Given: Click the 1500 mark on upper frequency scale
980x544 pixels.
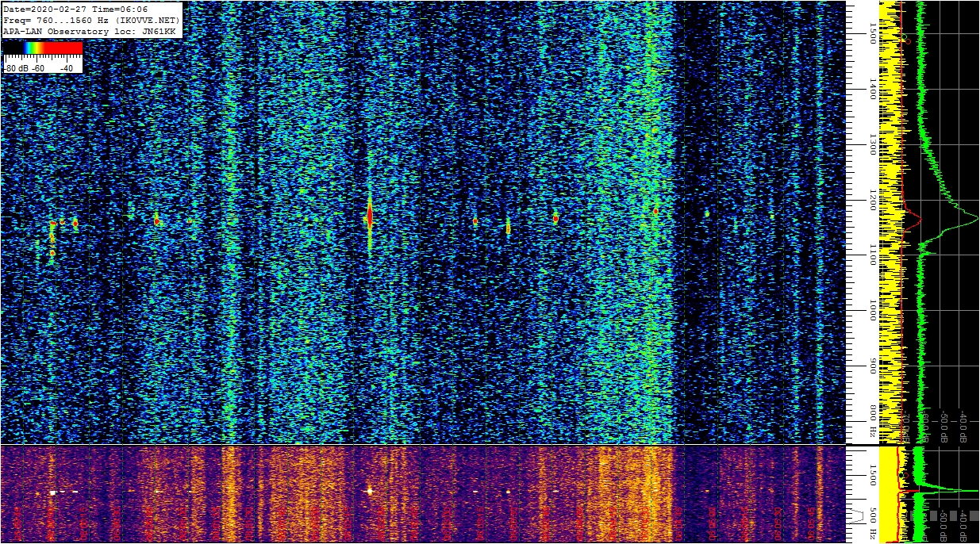Looking at the screenshot, I should pyautogui.click(x=873, y=33).
